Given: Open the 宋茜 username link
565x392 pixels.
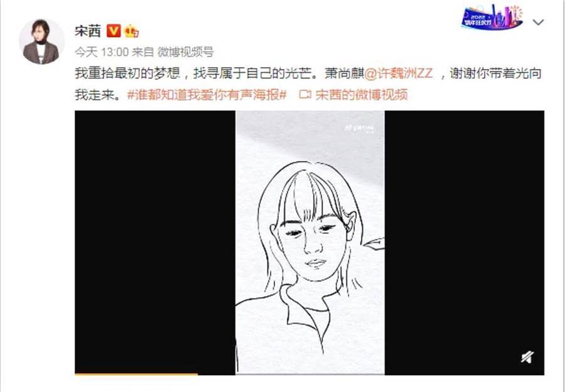Looking at the screenshot, I should tap(87, 31).
